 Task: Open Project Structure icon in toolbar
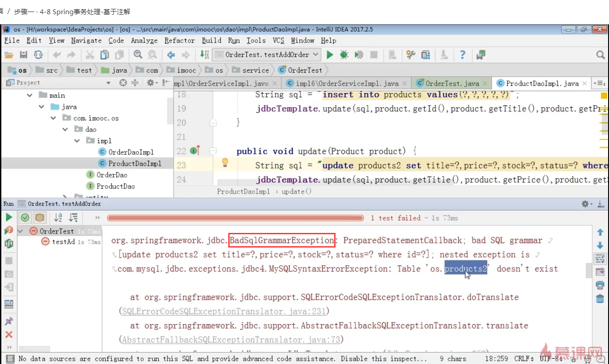click(426, 55)
